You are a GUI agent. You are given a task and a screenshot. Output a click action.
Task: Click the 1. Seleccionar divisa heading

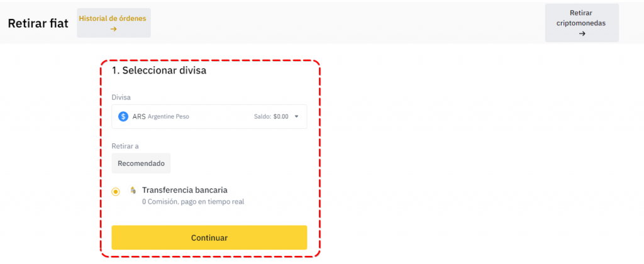159,71
